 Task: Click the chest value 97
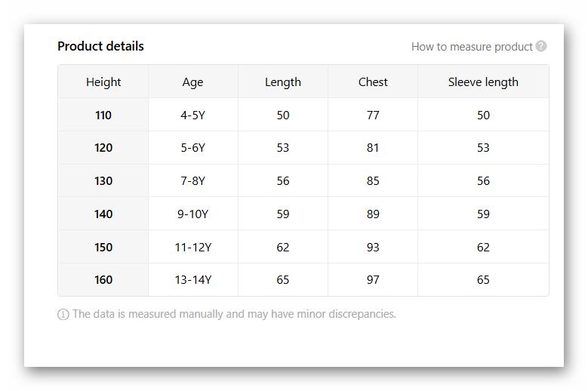373,280
